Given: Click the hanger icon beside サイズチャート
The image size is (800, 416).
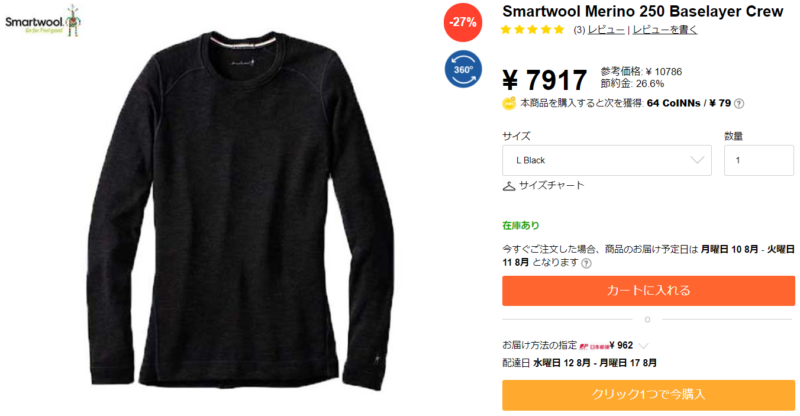Looking at the screenshot, I should click(x=509, y=186).
